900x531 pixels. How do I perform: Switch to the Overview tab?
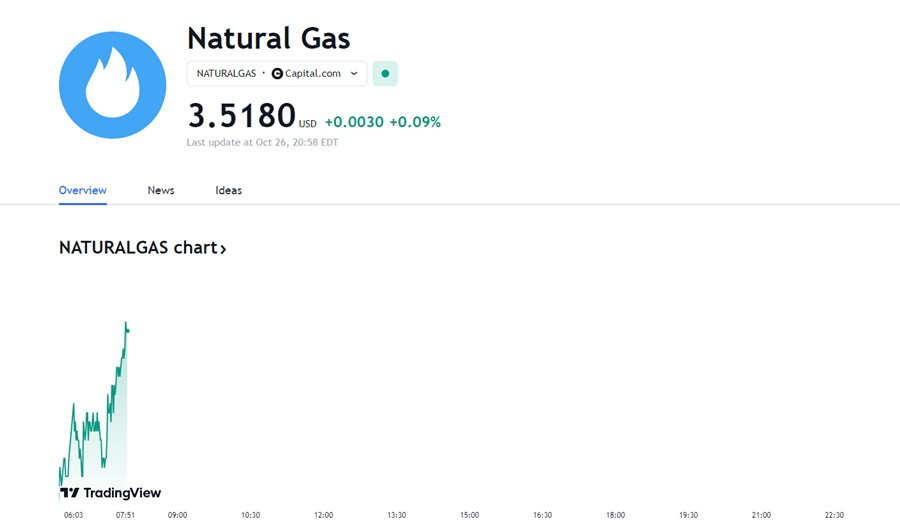[x=83, y=190]
